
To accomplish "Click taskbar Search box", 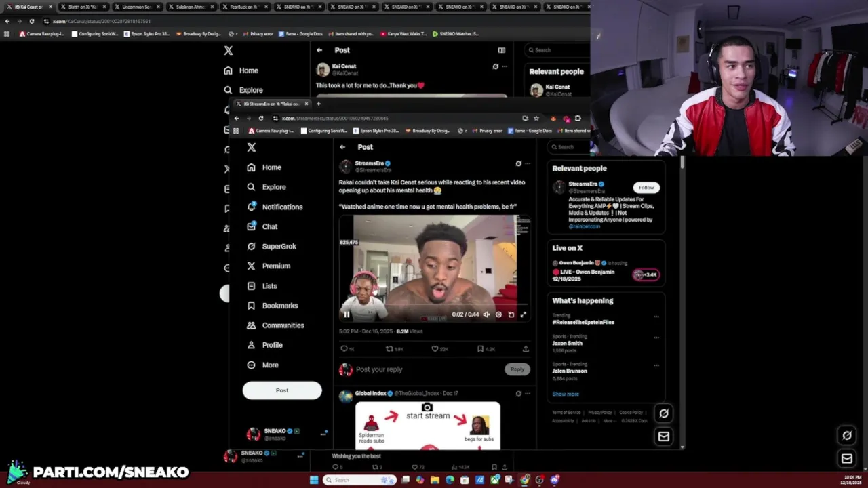I will 359,480.
